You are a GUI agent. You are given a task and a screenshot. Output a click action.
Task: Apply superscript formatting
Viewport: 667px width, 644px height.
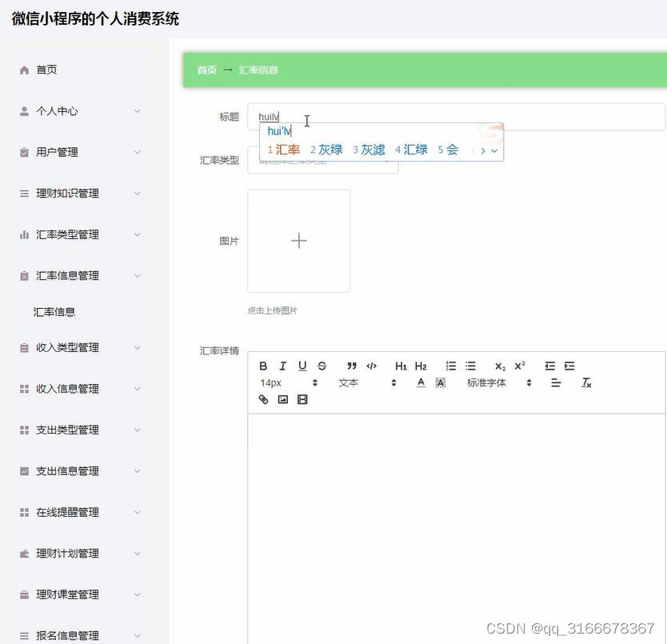518,366
